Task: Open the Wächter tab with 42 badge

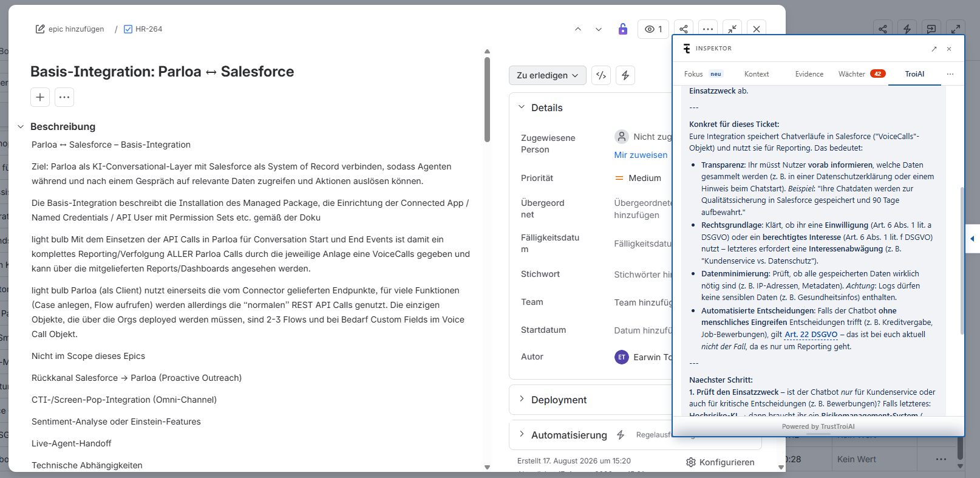Action: [x=862, y=74]
